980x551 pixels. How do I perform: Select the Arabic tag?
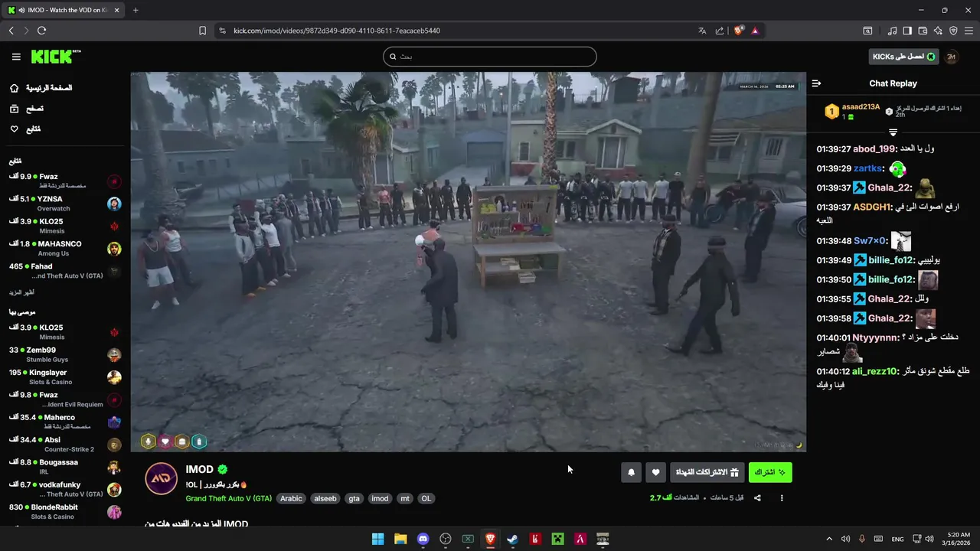291,498
